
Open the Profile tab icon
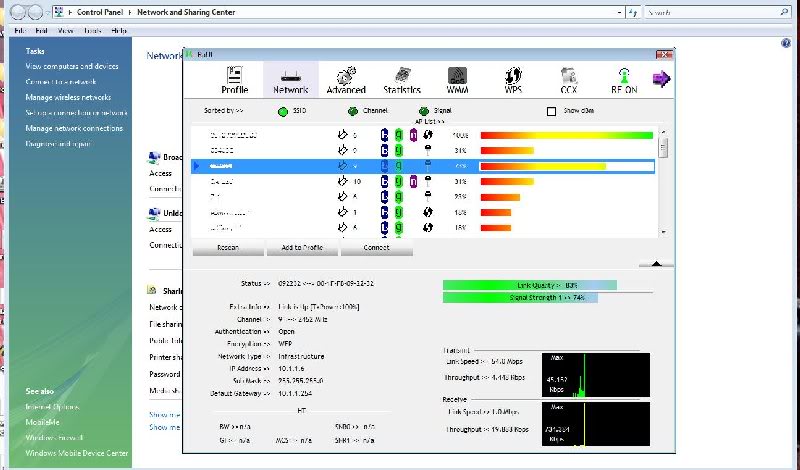tap(234, 80)
